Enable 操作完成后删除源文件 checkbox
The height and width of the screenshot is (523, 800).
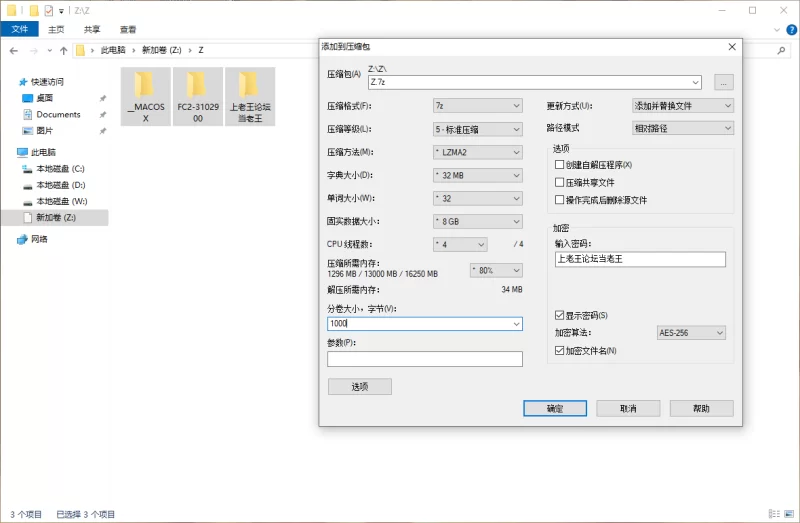point(559,200)
